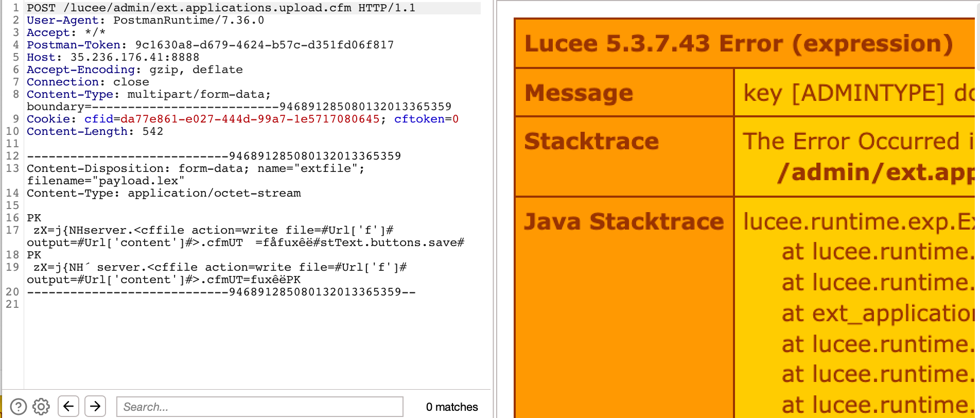Select Host value 35.236.176.41:8888
Image resolution: width=980 pixels, height=418 pixels.
[x=135, y=58]
